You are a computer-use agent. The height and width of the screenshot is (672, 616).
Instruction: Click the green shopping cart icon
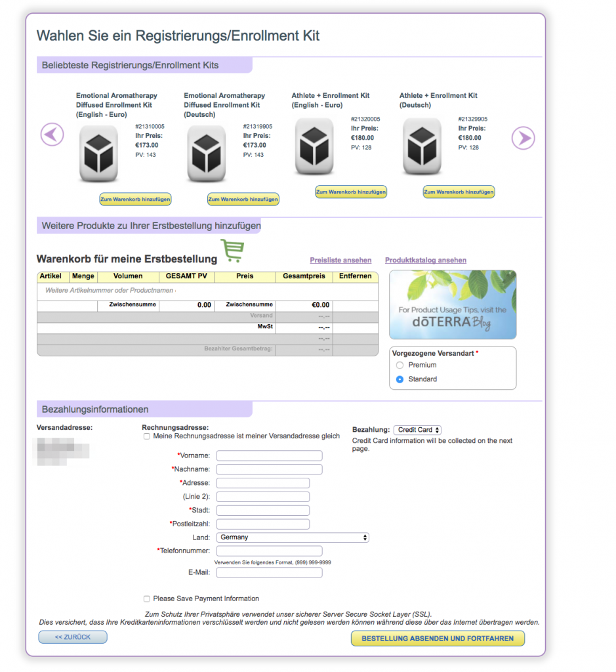tap(233, 251)
